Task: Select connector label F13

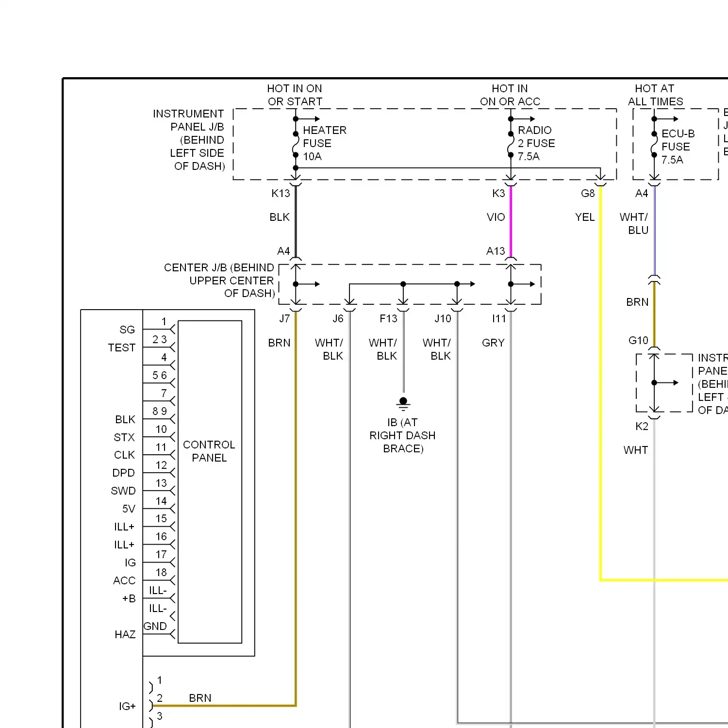Action: 388,318
